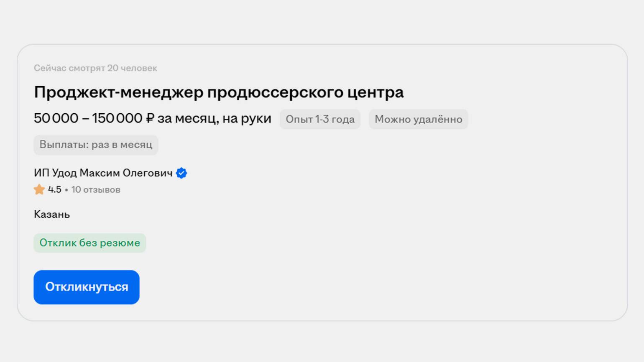Click the blue verified employer badge
Image resolution: width=644 pixels, height=362 pixels.
click(181, 173)
